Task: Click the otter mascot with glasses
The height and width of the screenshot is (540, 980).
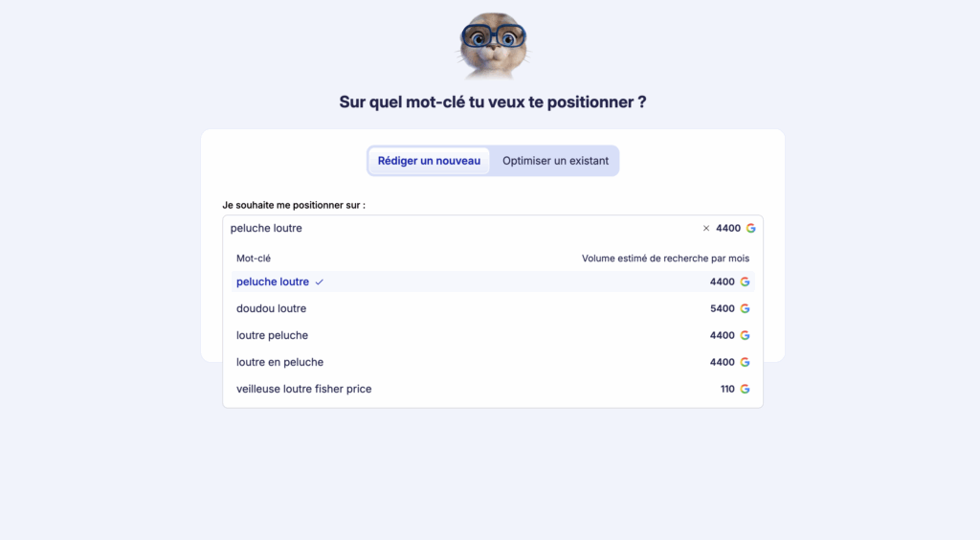Action: (493, 46)
